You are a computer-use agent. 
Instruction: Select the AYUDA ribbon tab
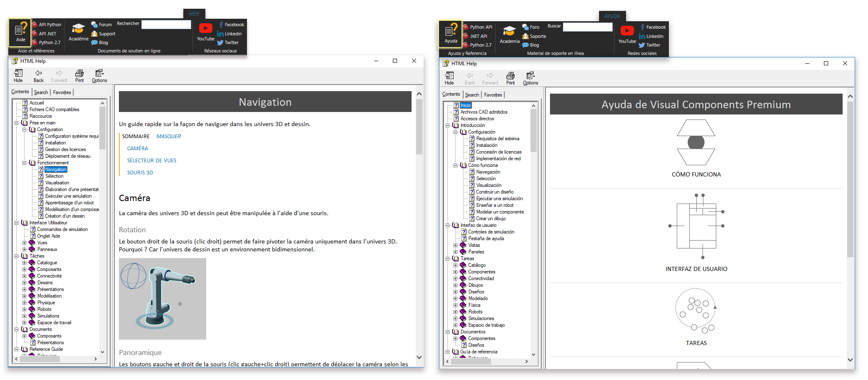(x=612, y=16)
